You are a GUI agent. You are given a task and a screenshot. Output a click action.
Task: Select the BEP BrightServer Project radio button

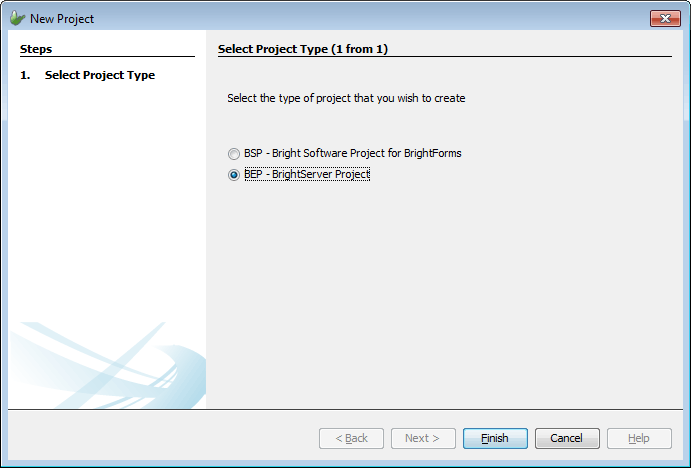coord(234,174)
